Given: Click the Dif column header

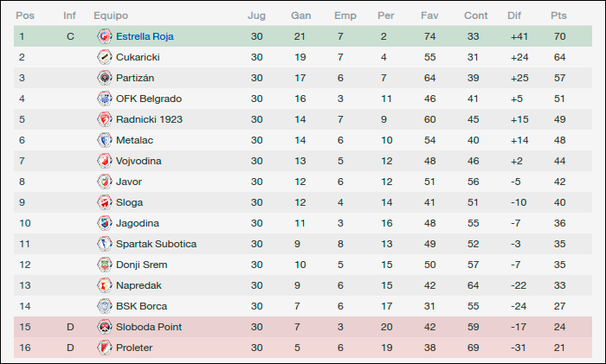Looking at the screenshot, I should tap(514, 16).
